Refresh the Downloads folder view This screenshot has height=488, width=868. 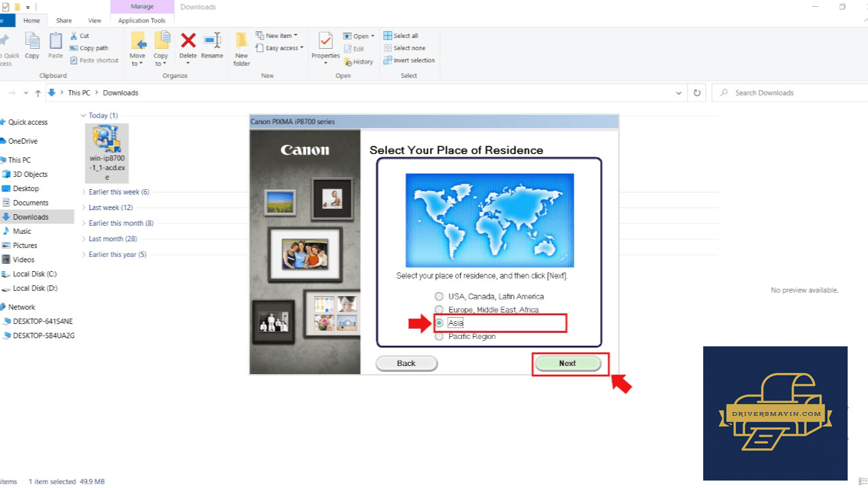[x=696, y=93]
